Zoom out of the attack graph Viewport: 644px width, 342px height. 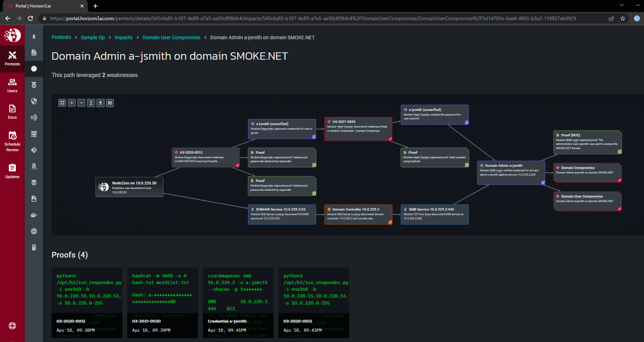pyautogui.click(x=81, y=103)
